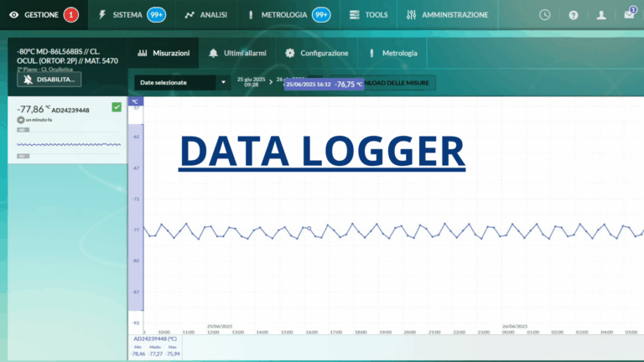Image resolution: width=644 pixels, height=362 pixels.
Task: Click the Amministrazione sliders icon
Action: (x=411, y=14)
